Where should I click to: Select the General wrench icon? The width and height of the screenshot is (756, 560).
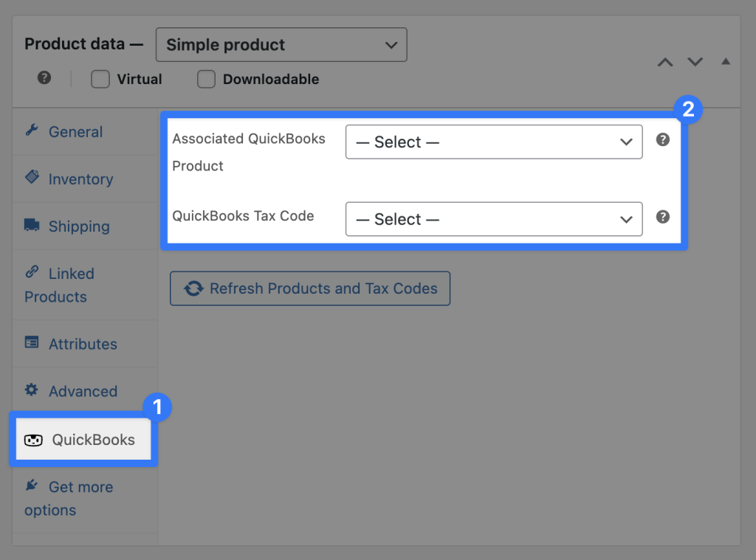click(31, 130)
